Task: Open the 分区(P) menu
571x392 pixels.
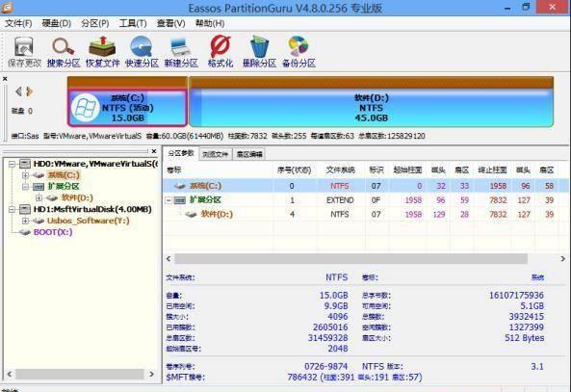Action: (95, 24)
